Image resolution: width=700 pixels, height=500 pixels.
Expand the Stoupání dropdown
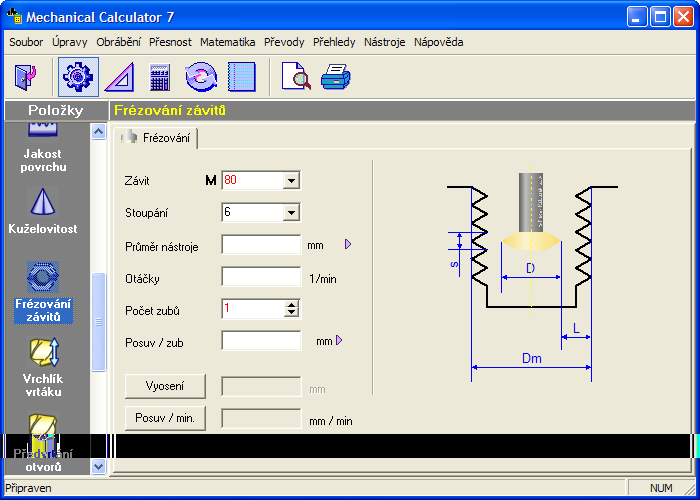coord(291,213)
